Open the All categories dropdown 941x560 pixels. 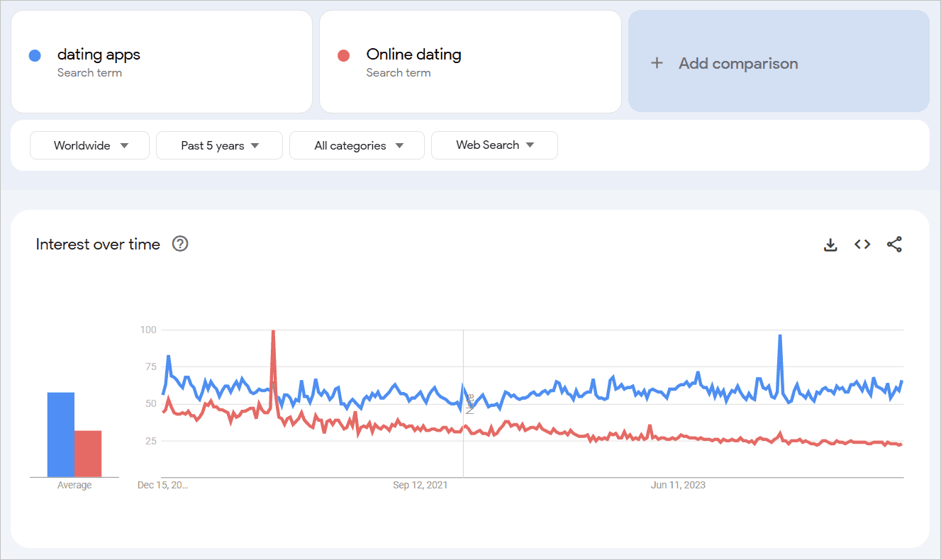(x=357, y=145)
